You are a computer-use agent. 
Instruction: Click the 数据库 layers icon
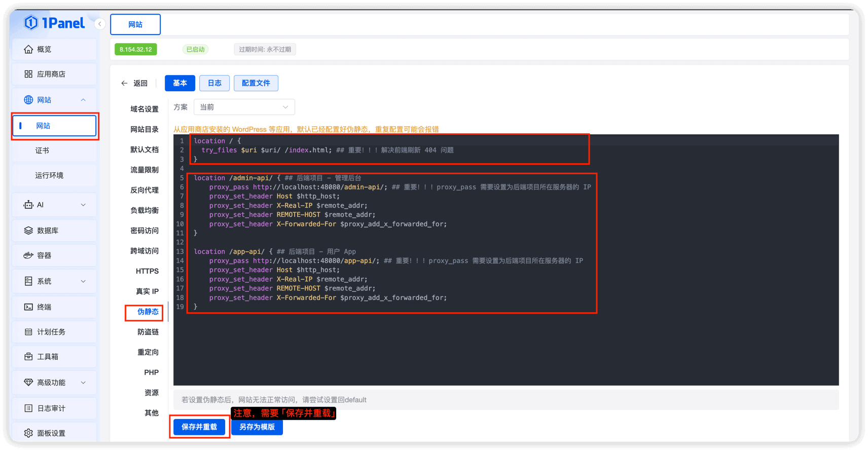click(28, 231)
